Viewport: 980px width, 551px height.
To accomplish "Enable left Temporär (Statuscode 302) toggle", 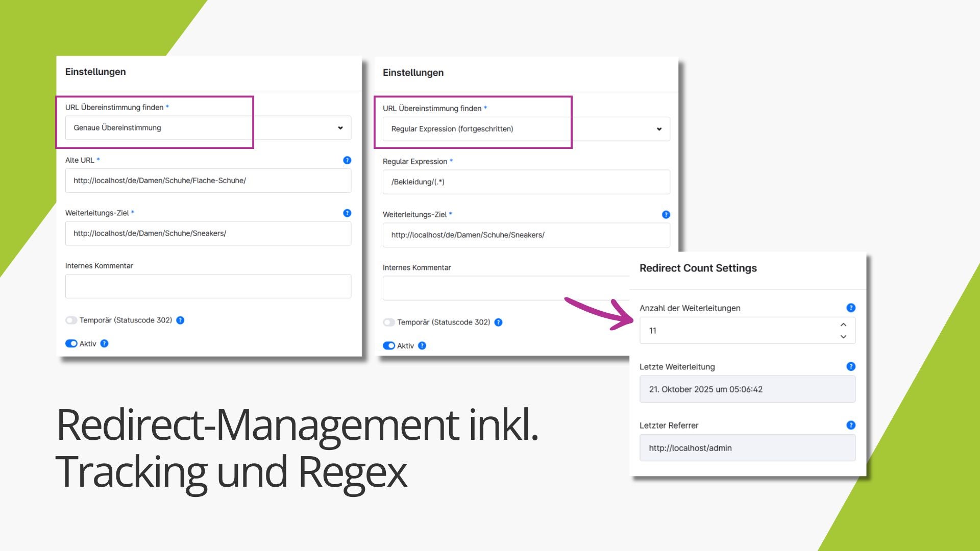I will click(x=71, y=320).
